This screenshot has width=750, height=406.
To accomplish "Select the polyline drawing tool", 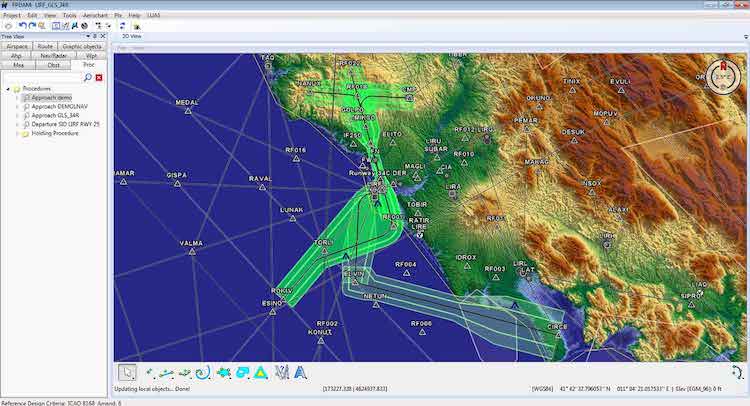I will tap(185, 373).
